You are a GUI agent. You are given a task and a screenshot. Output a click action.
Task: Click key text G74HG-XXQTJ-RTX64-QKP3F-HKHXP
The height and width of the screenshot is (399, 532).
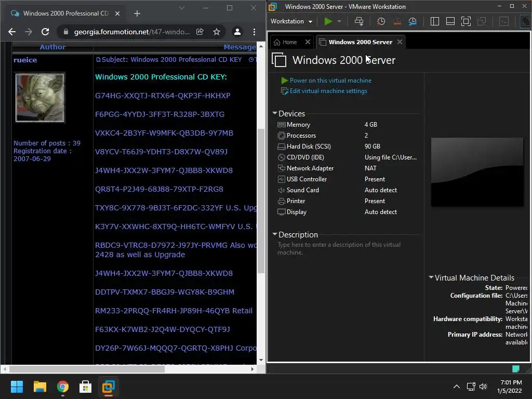click(x=163, y=96)
